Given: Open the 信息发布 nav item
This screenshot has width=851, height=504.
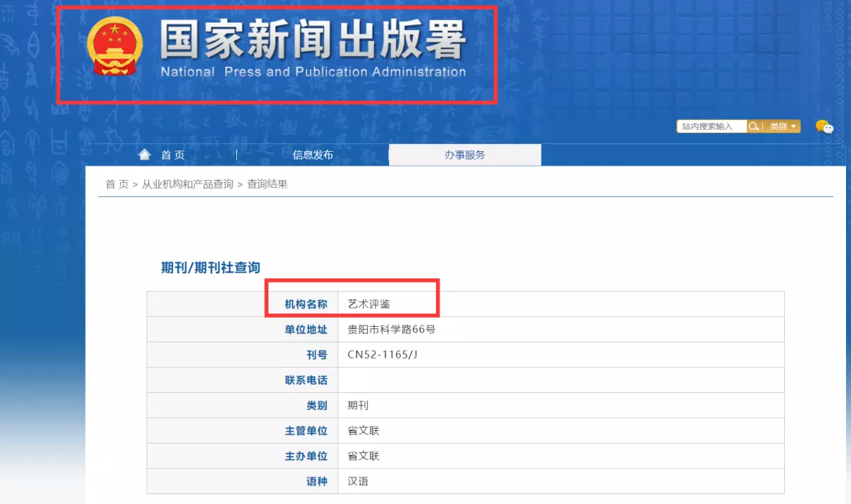Looking at the screenshot, I should (x=313, y=155).
